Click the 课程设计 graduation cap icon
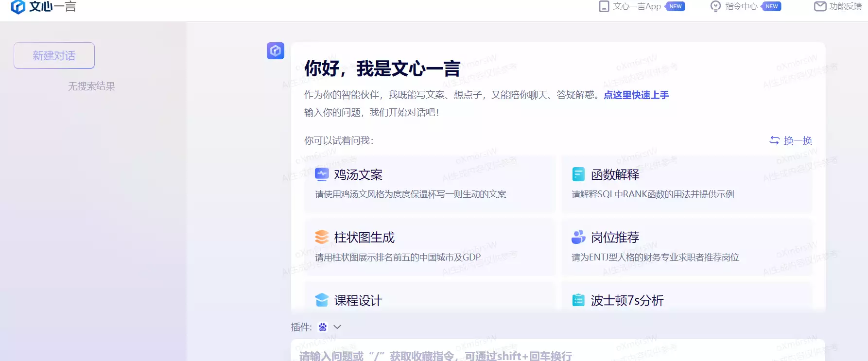 pyautogui.click(x=322, y=300)
